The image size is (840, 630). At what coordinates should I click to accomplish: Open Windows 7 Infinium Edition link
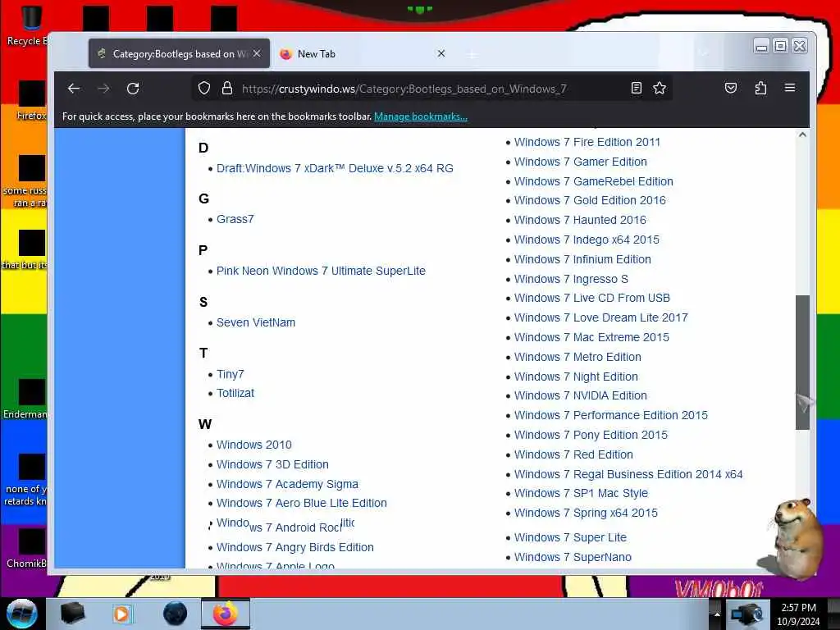pyautogui.click(x=583, y=259)
